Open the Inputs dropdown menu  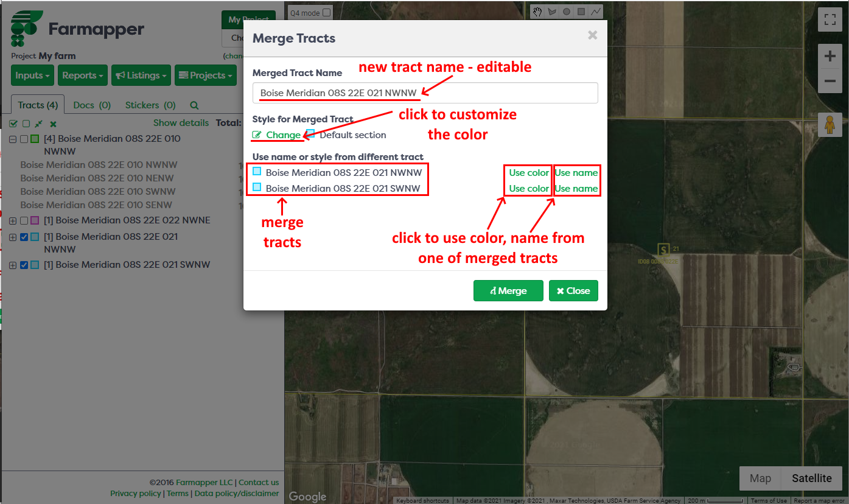click(x=32, y=75)
